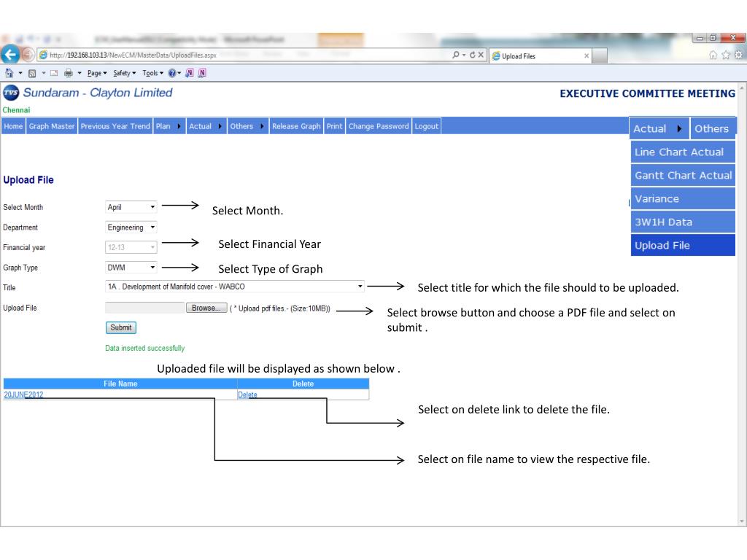Click Print in navigation bar
The image size is (747, 560).
(x=334, y=126)
